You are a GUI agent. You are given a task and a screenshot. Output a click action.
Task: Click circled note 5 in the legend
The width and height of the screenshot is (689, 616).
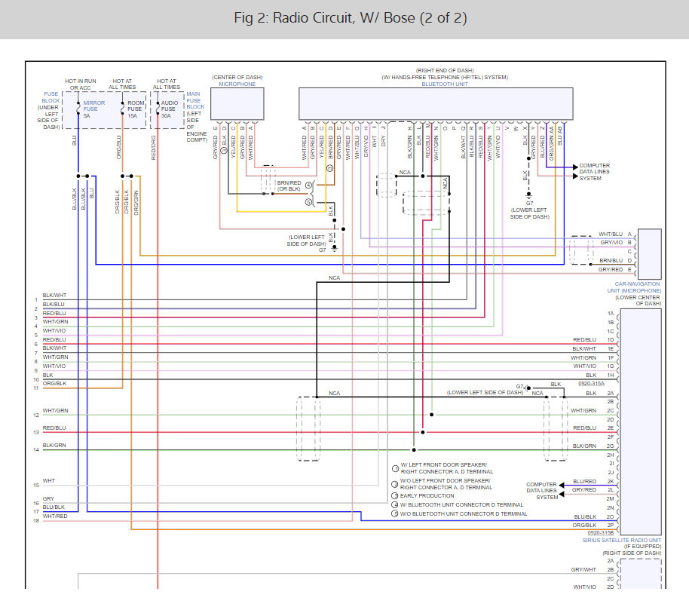[x=394, y=513]
